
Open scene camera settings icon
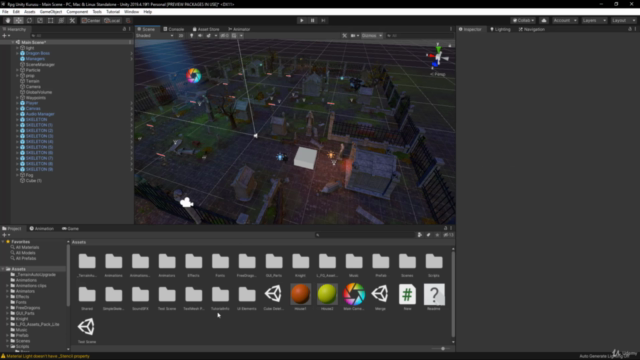pyautogui.click(x=354, y=36)
